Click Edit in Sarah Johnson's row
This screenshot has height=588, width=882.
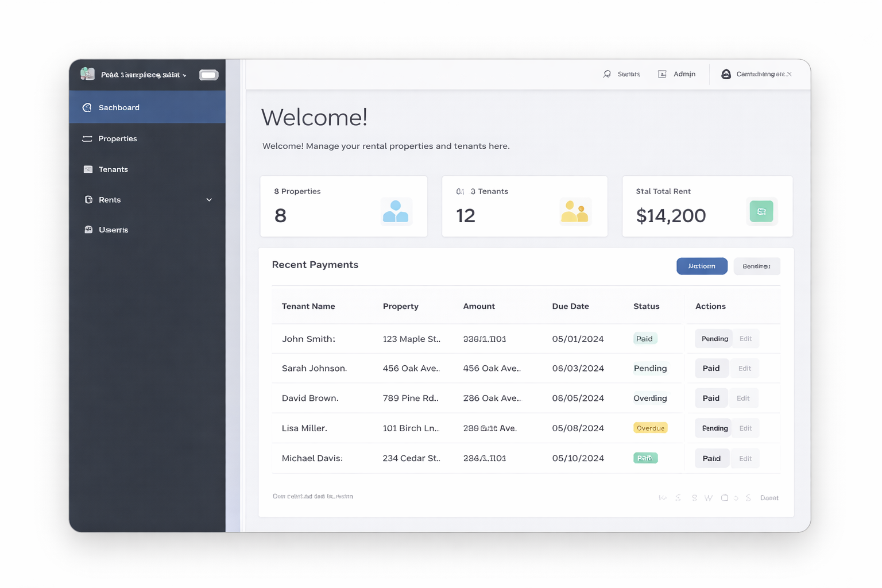pyautogui.click(x=745, y=368)
